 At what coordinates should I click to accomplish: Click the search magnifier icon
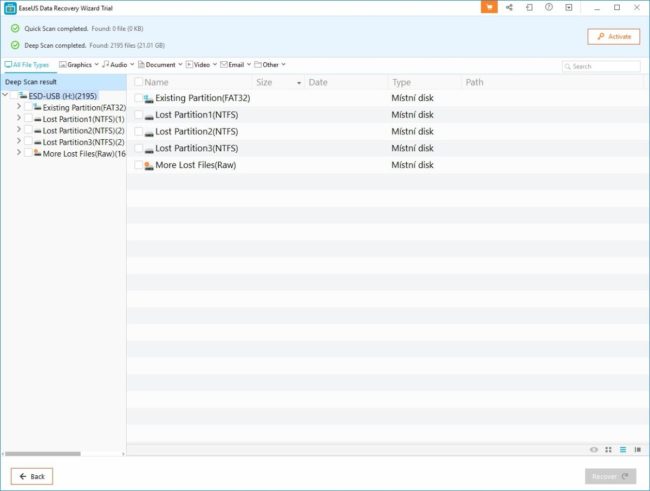568,66
